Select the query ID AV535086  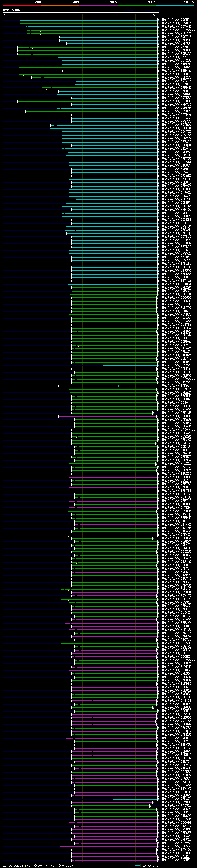point(11,10)
